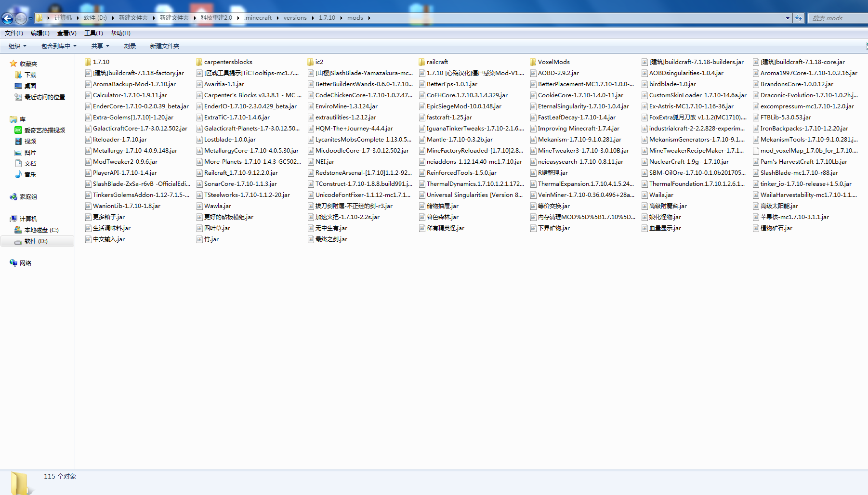Navigate to versions in address bar

[295, 18]
